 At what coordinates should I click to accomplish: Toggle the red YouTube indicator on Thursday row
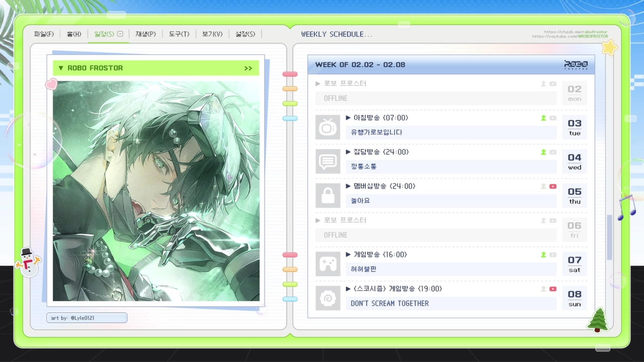pos(553,186)
